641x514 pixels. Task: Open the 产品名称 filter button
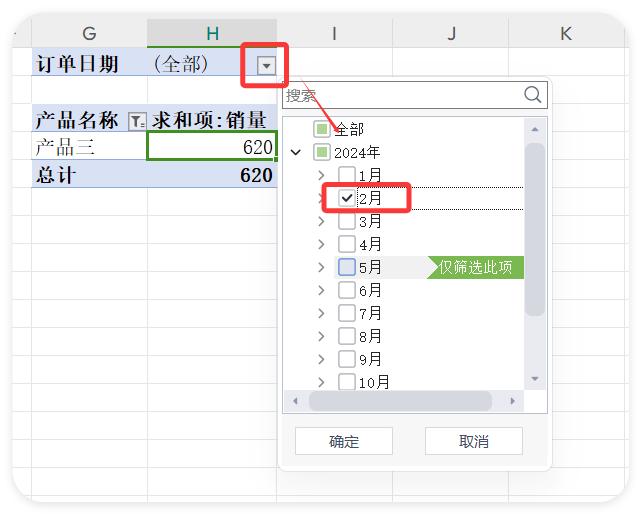137,121
